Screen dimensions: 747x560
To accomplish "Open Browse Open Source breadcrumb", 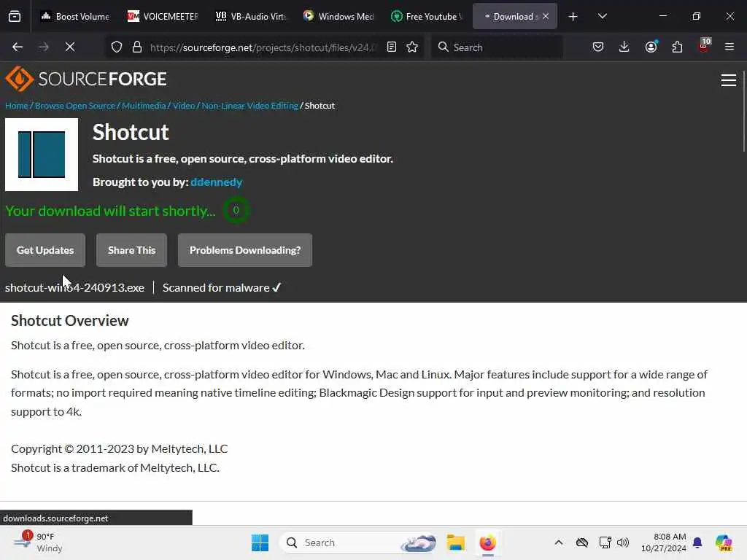I will click(75, 106).
